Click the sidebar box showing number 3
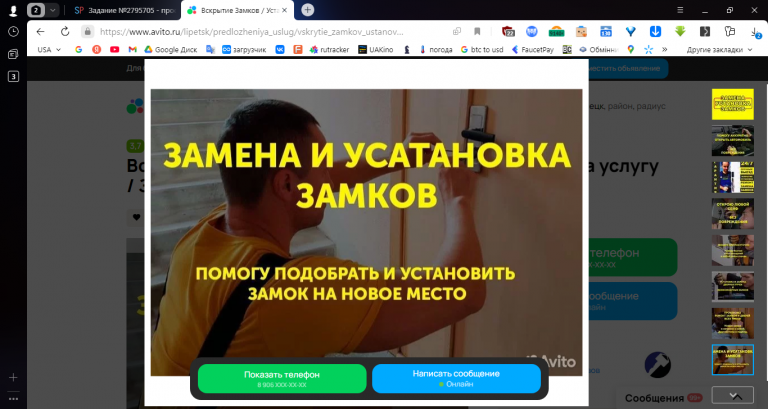768x409 pixels. (13, 76)
